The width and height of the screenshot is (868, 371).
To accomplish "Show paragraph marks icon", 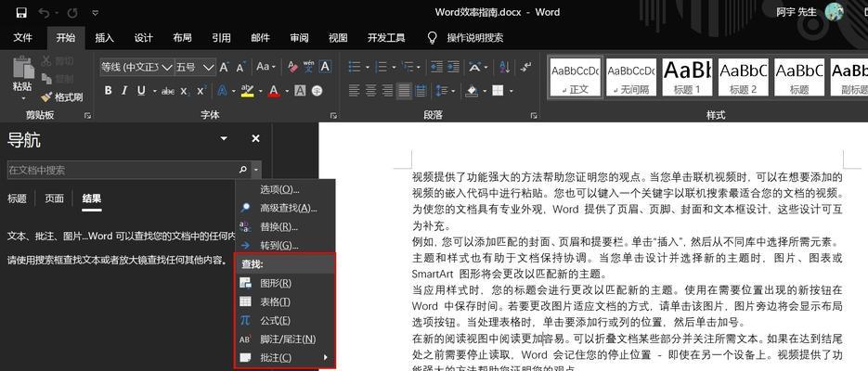I will point(525,67).
